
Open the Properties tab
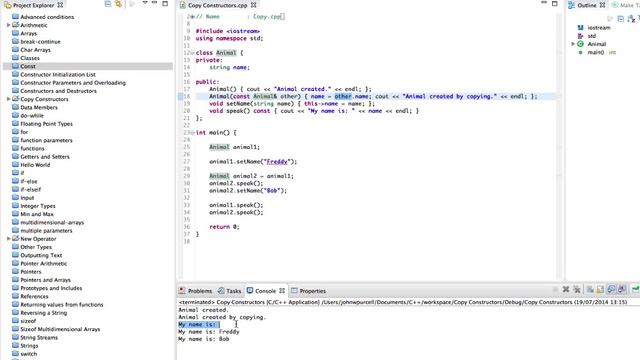[x=308, y=291]
